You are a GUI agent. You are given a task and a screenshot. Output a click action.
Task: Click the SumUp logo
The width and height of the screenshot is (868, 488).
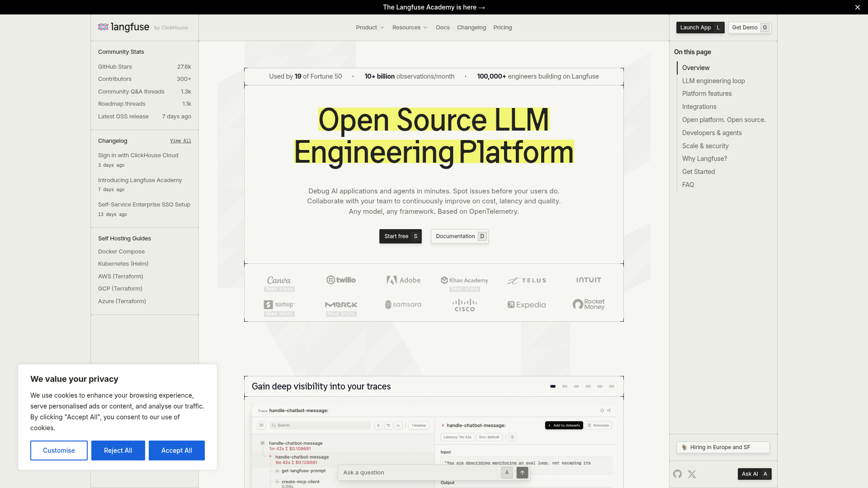pos(279,305)
